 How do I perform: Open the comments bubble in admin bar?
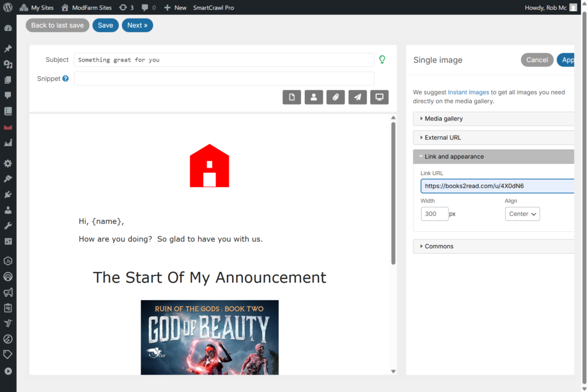coord(148,7)
